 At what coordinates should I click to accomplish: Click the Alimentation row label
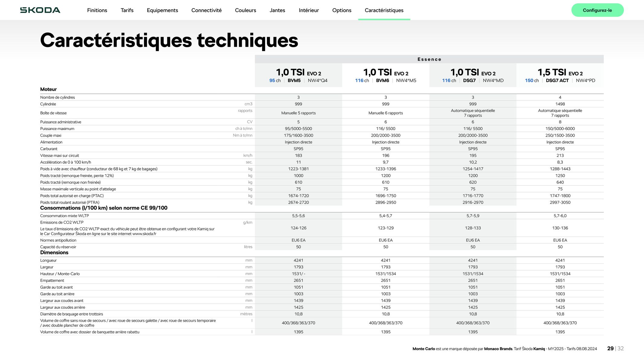tap(51, 142)
